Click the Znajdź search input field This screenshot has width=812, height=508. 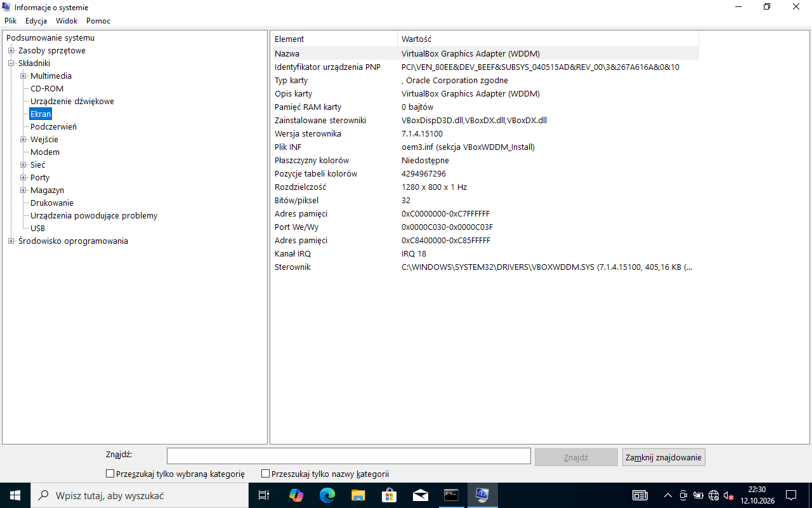click(x=349, y=456)
